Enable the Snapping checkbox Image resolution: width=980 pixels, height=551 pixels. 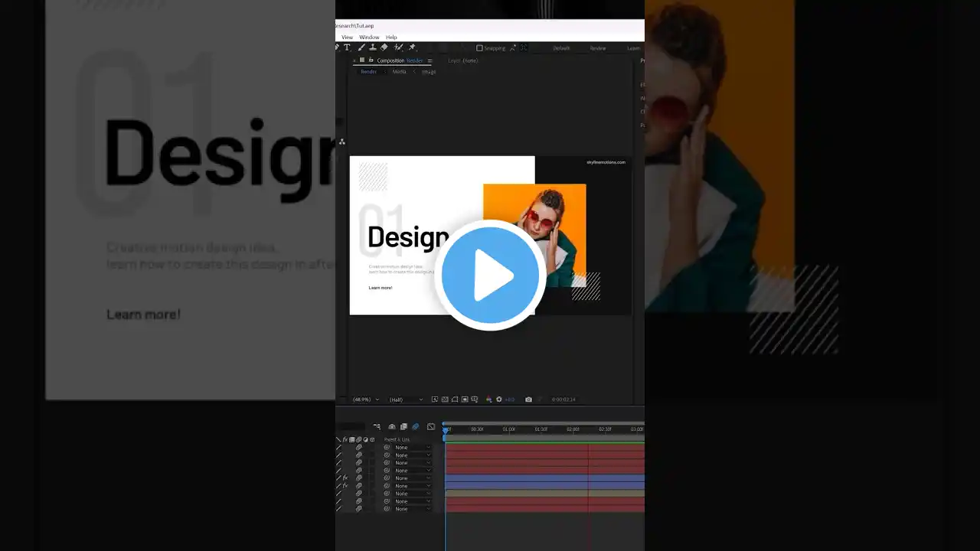(x=479, y=48)
